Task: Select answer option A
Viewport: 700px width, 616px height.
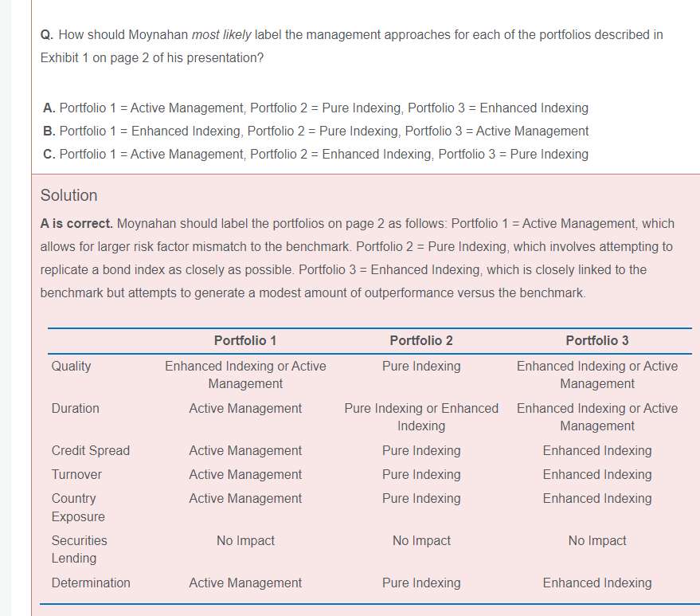Action: pyautogui.click(x=315, y=108)
